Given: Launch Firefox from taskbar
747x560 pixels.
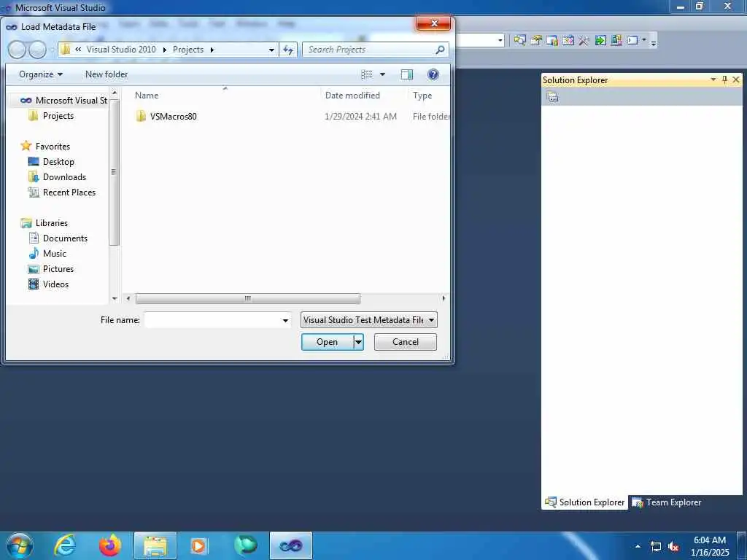Looking at the screenshot, I should (x=110, y=545).
